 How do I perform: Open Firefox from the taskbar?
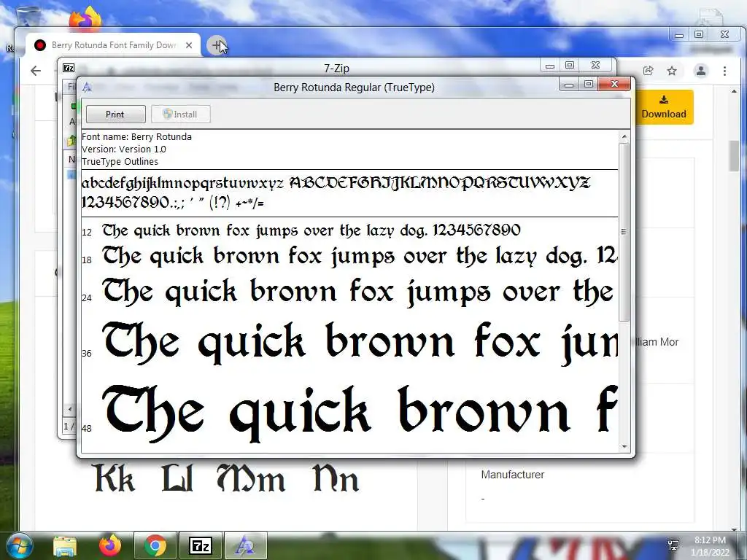[x=110, y=545]
